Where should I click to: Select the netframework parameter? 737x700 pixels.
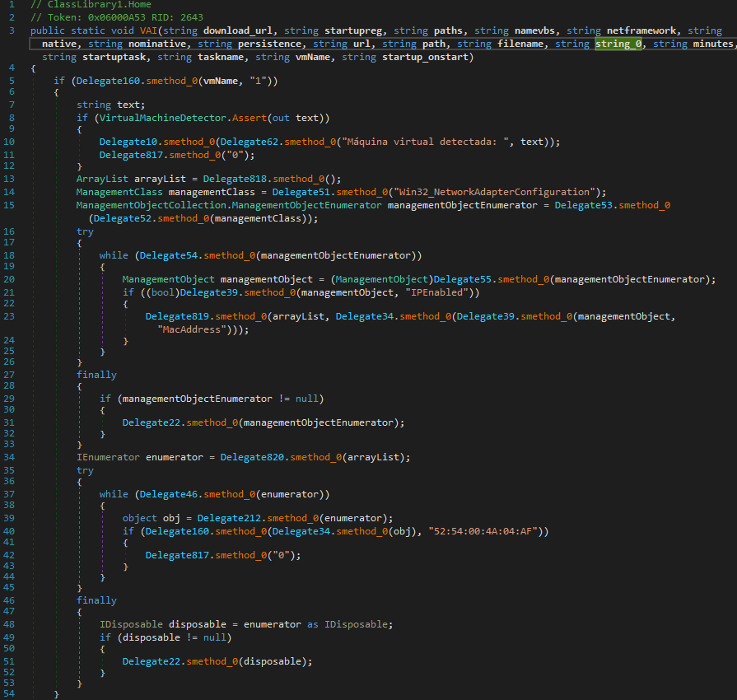point(641,30)
